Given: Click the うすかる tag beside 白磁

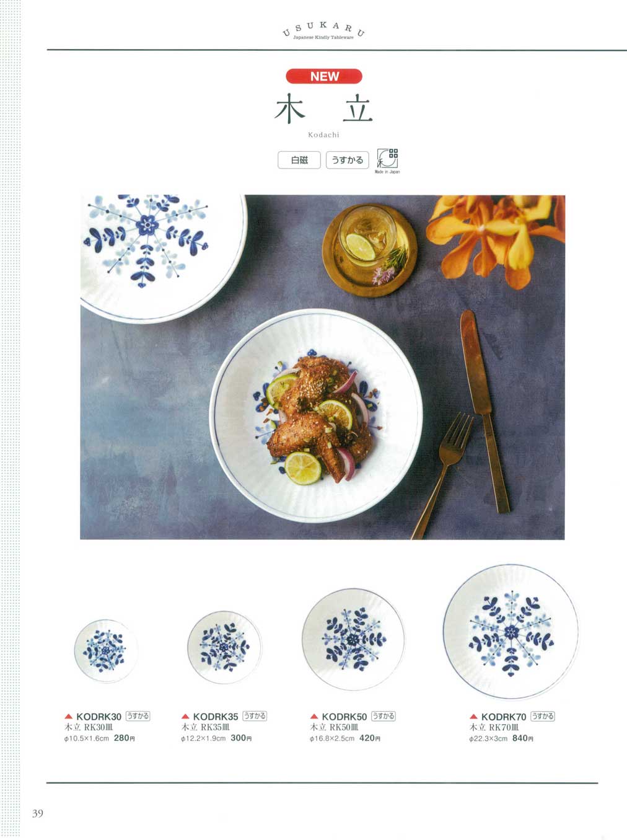Looking at the screenshot, I should (x=347, y=160).
